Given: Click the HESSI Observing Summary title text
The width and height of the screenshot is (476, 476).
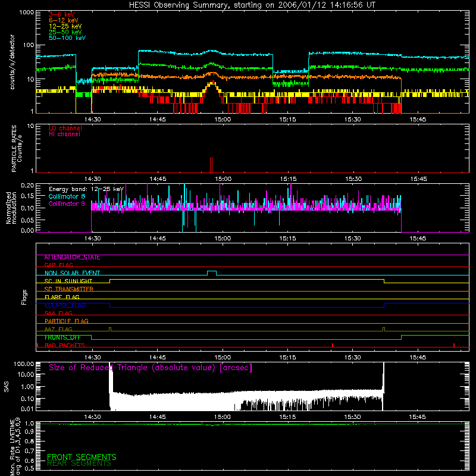Looking at the screenshot, I should pyautogui.click(x=252, y=5).
